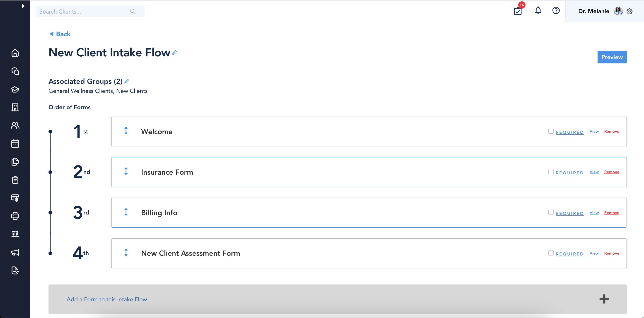Click Preview to preview the intake flow
The width and height of the screenshot is (644, 318).
coord(612,57)
